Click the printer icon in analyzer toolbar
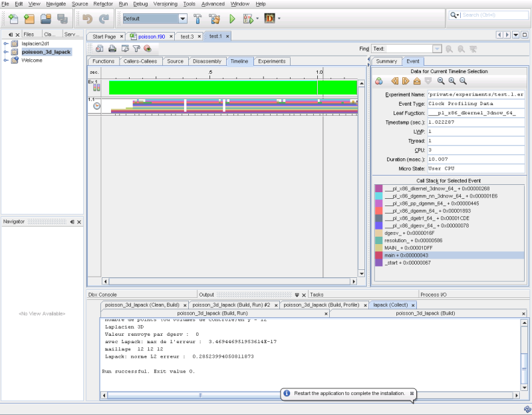 point(112,49)
